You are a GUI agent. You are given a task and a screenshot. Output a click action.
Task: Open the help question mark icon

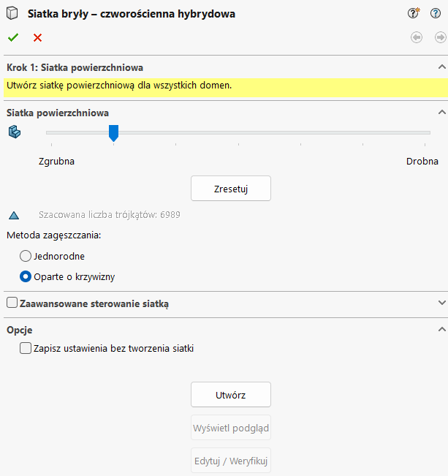click(436, 13)
